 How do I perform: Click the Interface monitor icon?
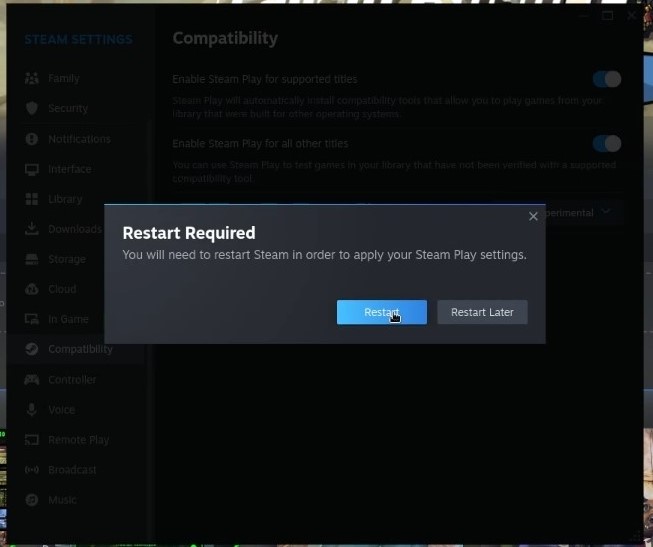click(x=32, y=169)
